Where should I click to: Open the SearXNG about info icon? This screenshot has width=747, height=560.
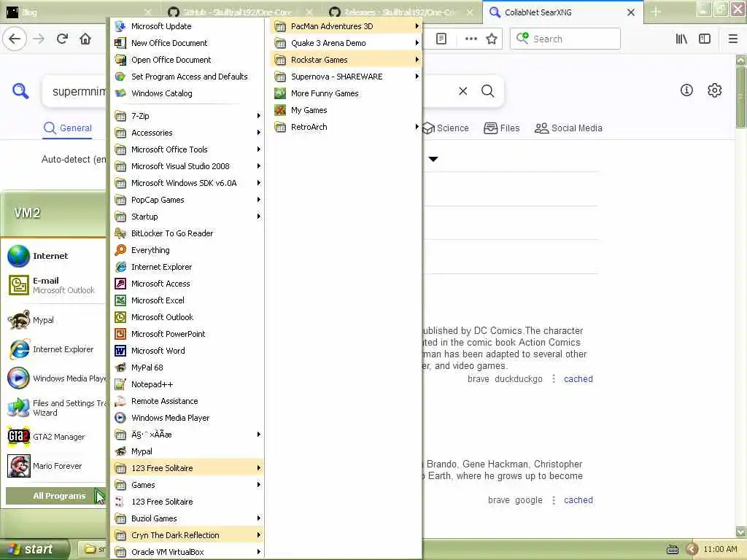[x=686, y=90]
